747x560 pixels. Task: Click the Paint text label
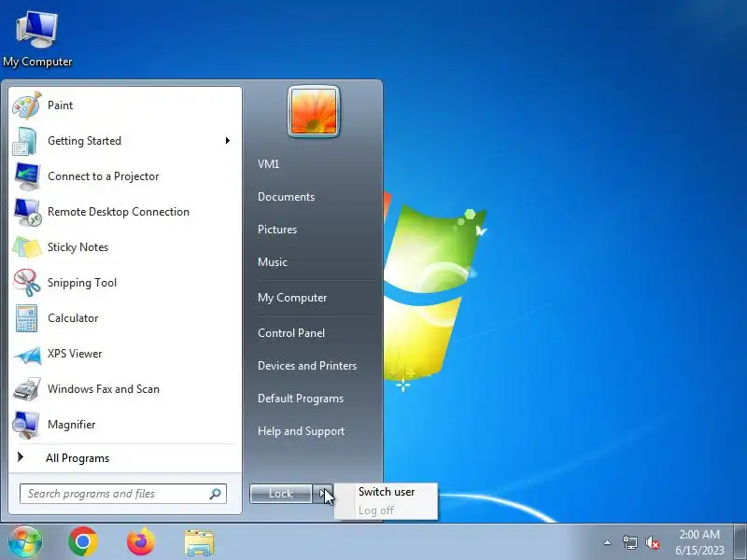pyautogui.click(x=60, y=105)
